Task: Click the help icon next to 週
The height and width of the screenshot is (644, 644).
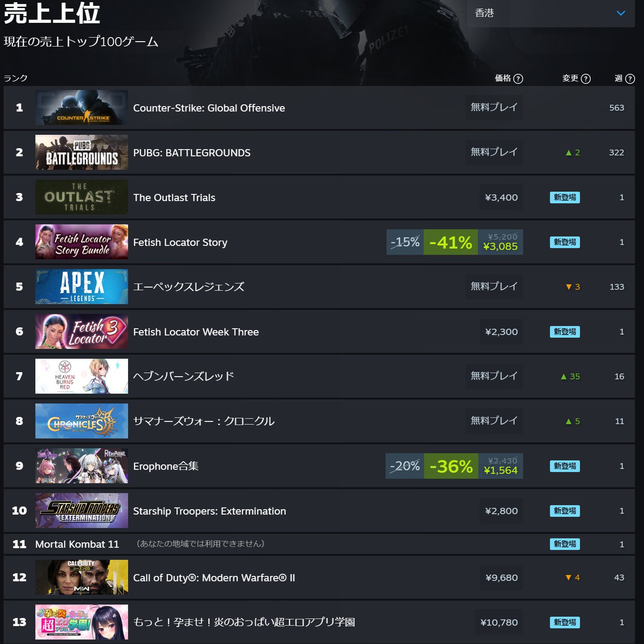Action: coord(630,79)
